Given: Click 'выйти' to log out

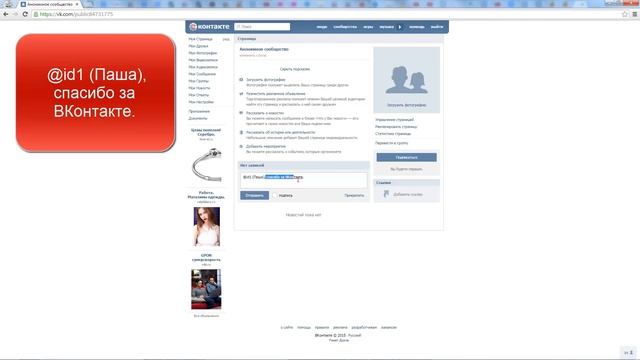Looking at the screenshot, I should [x=437, y=27].
